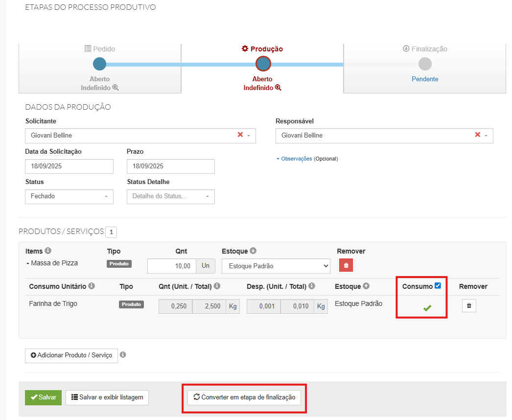This screenshot has height=420, width=512.
Task: Click info icon beside Adicionar Produto button
Action: click(x=123, y=355)
